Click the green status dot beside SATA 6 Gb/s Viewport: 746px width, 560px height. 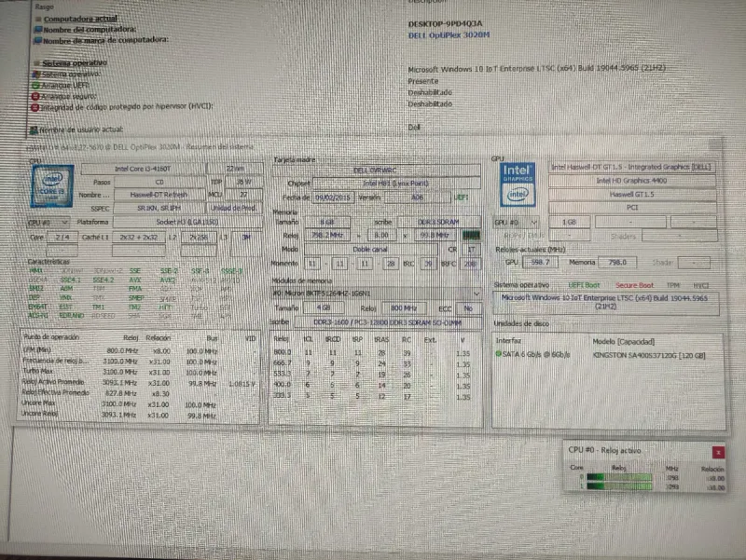click(498, 354)
